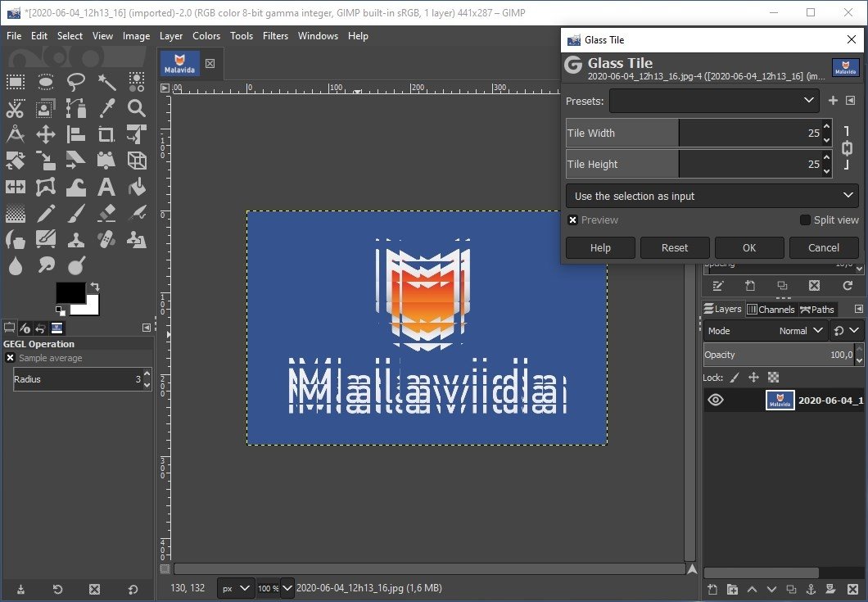Open the px units dropdown in status bar
868x602 pixels.
pos(235,588)
